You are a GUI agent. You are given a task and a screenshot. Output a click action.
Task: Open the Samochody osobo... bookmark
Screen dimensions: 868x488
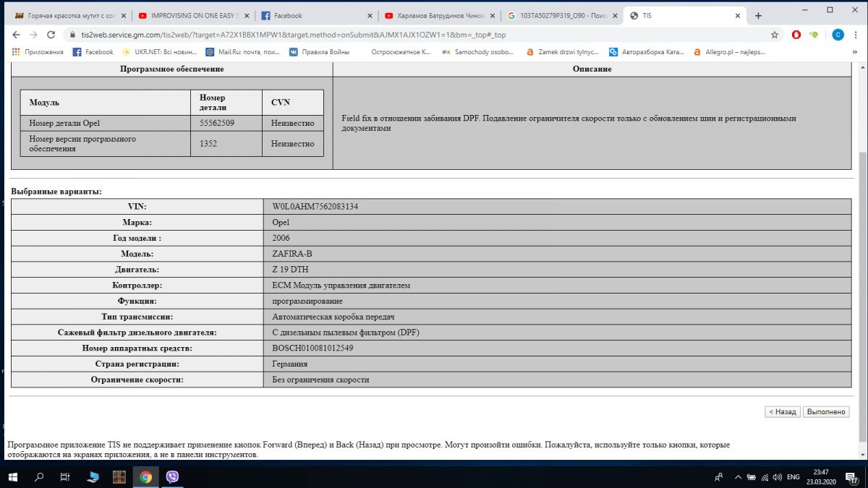click(x=478, y=52)
